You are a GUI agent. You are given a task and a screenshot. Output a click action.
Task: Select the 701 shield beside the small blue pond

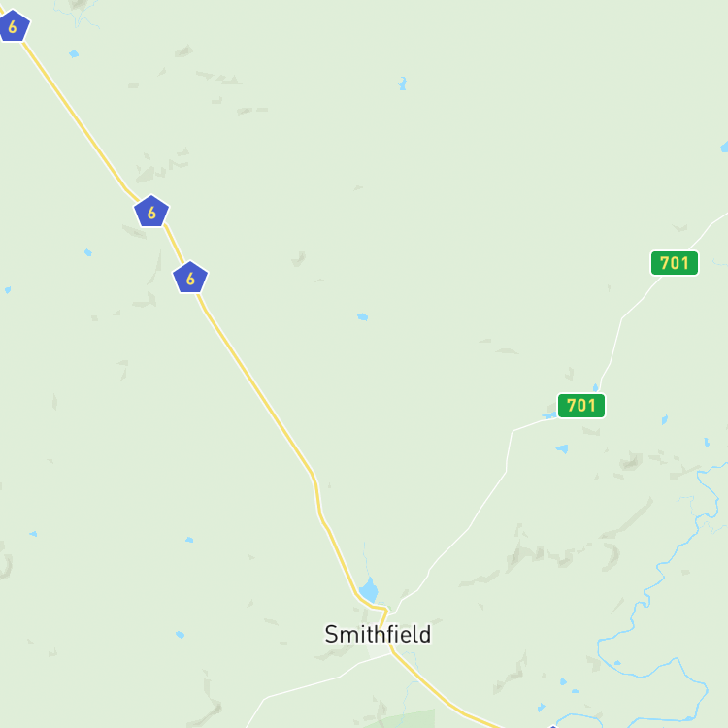click(x=581, y=406)
